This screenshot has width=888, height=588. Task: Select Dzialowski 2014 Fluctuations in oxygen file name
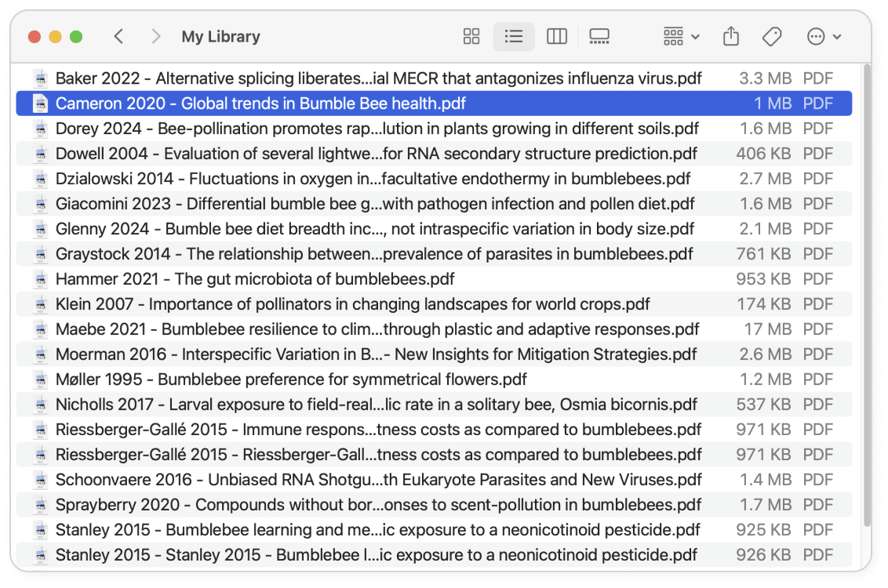pyautogui.click(x=373, y=179)
